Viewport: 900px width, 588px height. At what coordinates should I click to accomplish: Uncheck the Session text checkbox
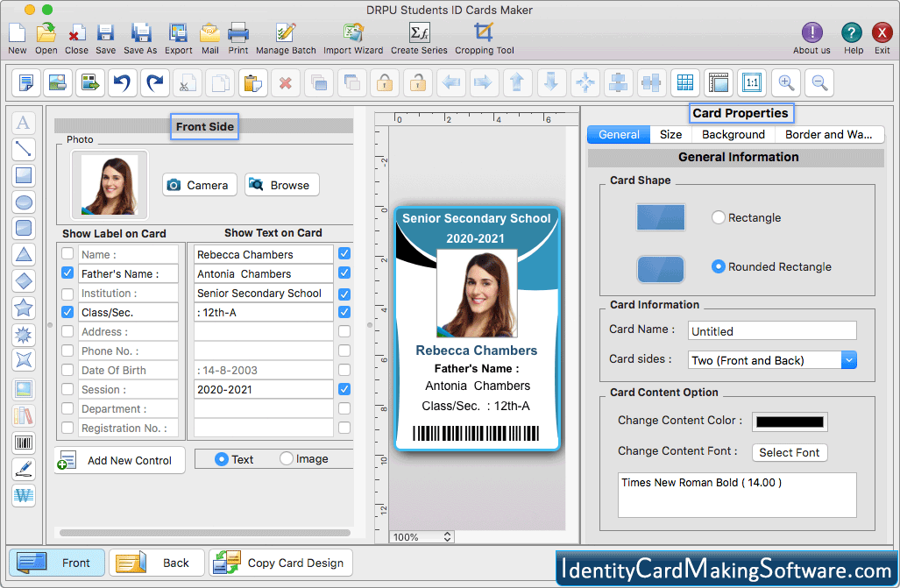(344, 389)
